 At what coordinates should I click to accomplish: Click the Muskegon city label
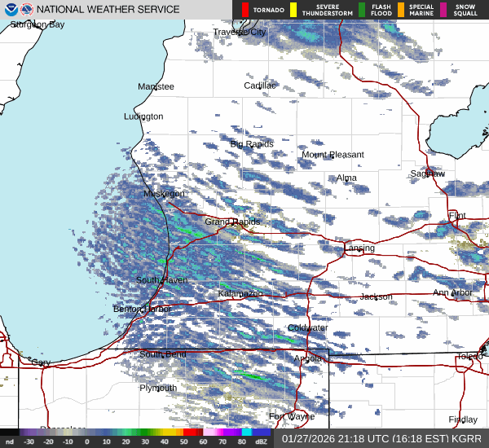click(165, 194)
